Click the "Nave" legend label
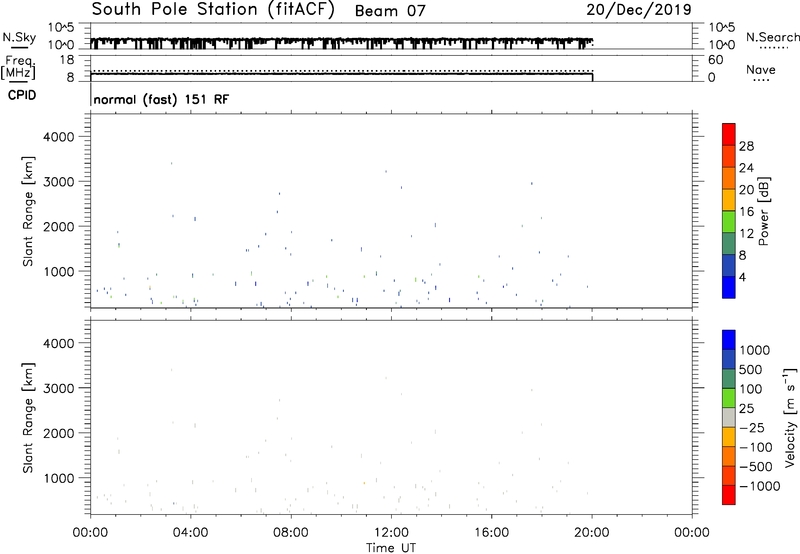 (760, 70)
